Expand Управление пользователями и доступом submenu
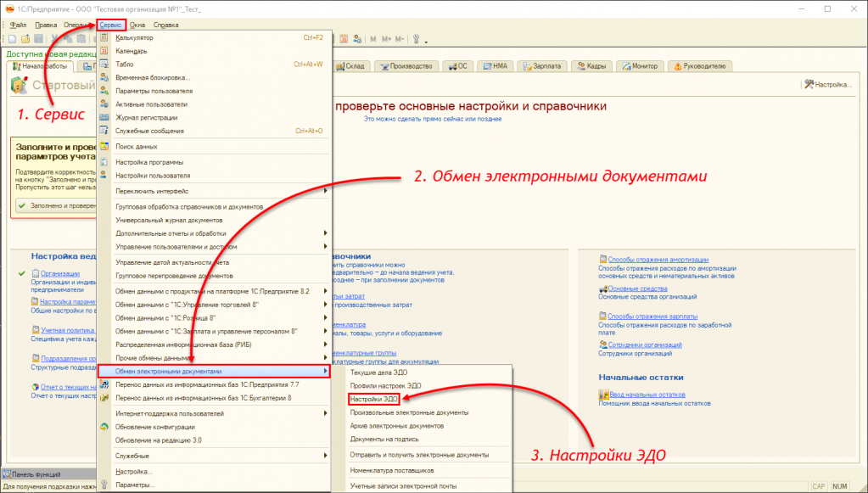The height and width of the screenshot is (493, 868). coord(215,246)
